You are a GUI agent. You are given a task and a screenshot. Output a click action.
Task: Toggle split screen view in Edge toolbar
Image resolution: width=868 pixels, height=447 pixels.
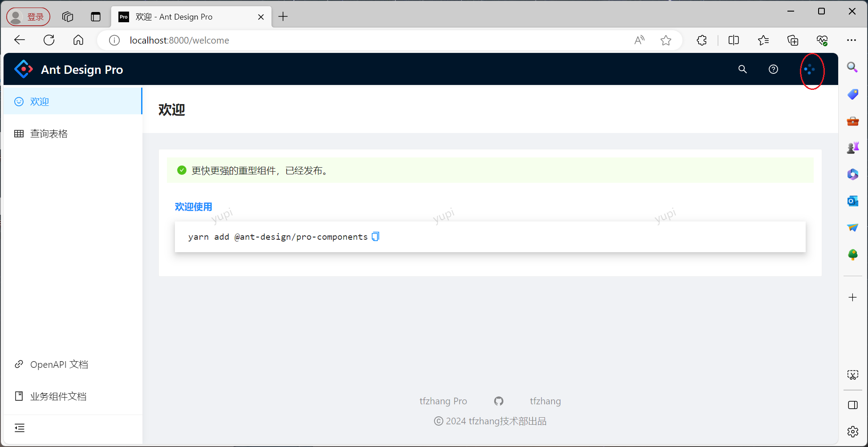[x=733, y=40]
